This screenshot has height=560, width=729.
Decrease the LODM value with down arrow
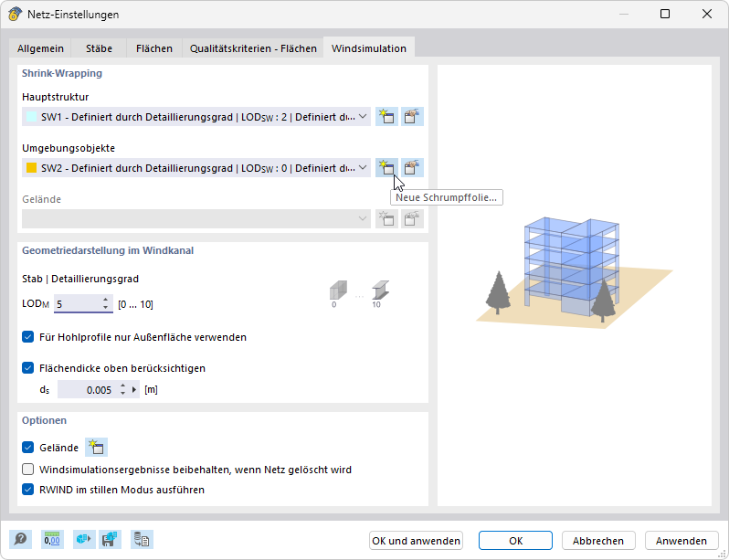click(x=106, y=308)
